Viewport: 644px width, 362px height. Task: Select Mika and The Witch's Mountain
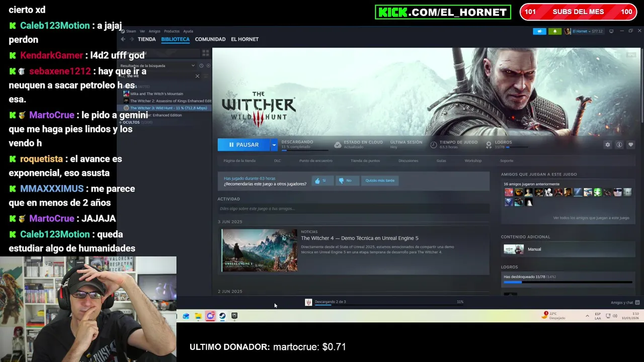pyautogui.click(x=156, y=94)
